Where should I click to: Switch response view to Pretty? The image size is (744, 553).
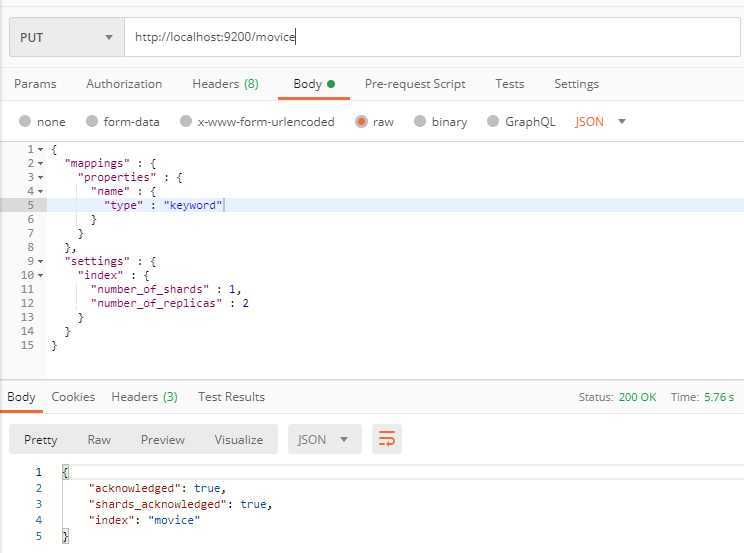pyautogui.click(x=40, y=440)
